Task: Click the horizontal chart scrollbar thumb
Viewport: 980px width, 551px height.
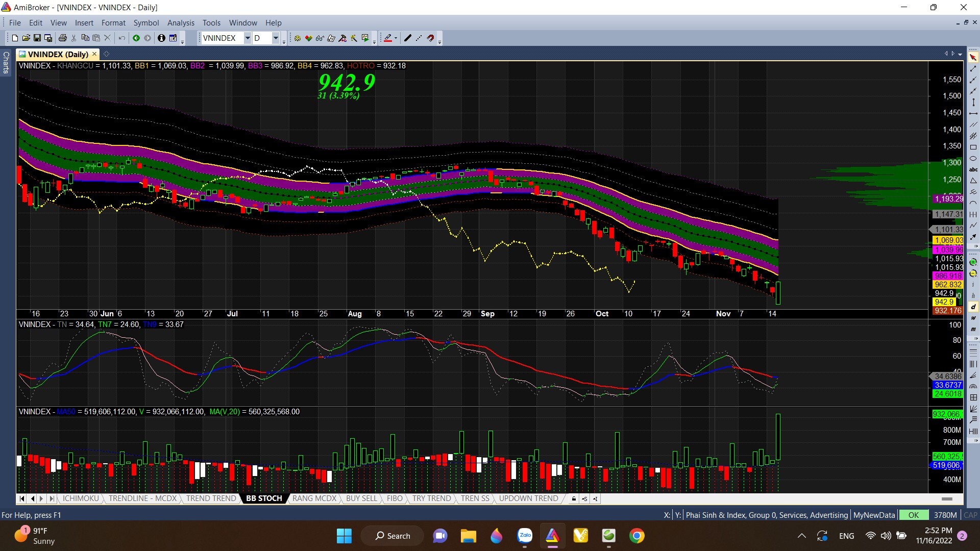Action: [x=947, y=498]
